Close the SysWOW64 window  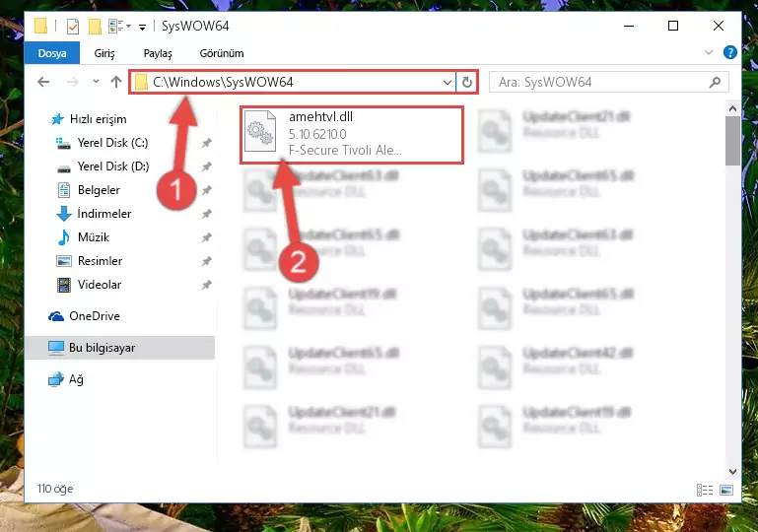pyautogui.click(x=719, y=26)
